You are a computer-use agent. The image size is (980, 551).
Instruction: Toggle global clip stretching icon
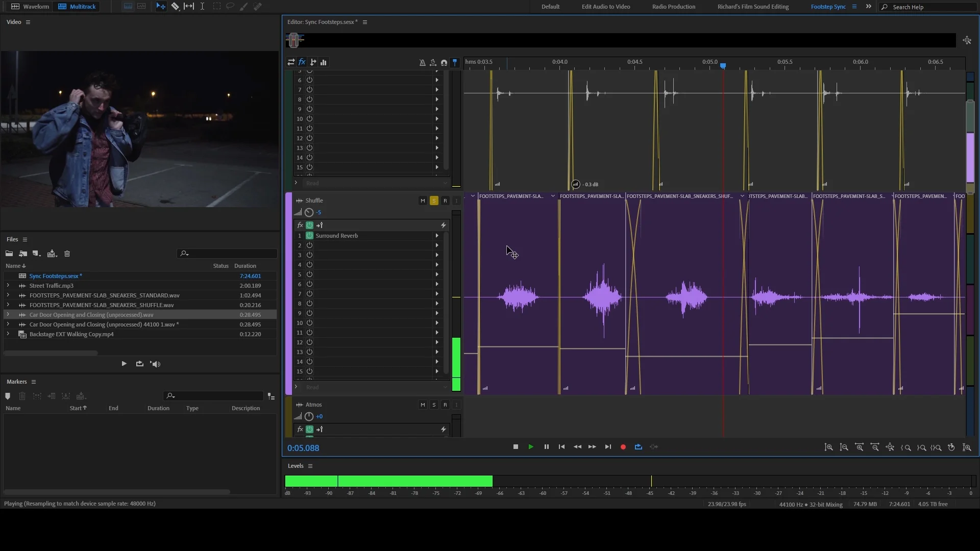pos(433,63)
